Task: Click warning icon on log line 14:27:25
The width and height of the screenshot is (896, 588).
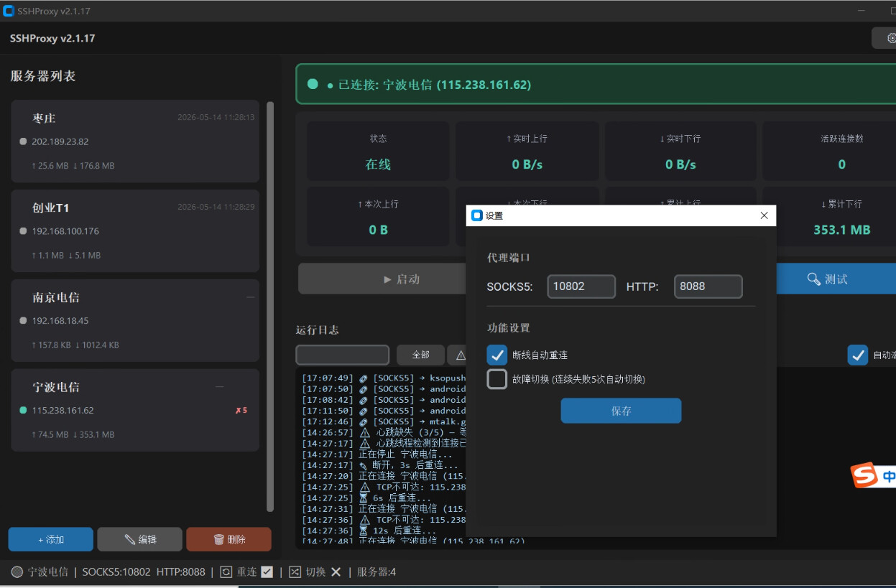Action: [x=364, y=487]
